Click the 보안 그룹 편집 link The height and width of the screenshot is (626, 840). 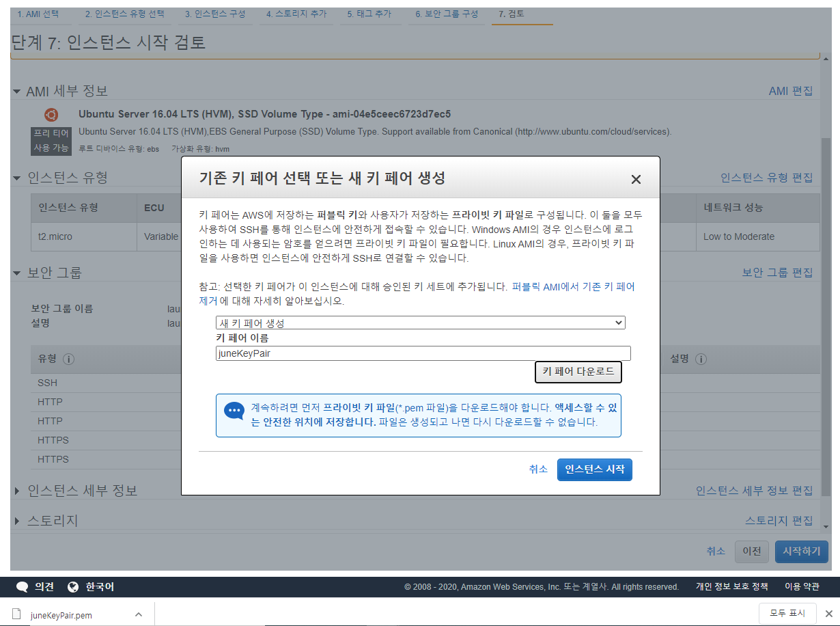(778, 273)
